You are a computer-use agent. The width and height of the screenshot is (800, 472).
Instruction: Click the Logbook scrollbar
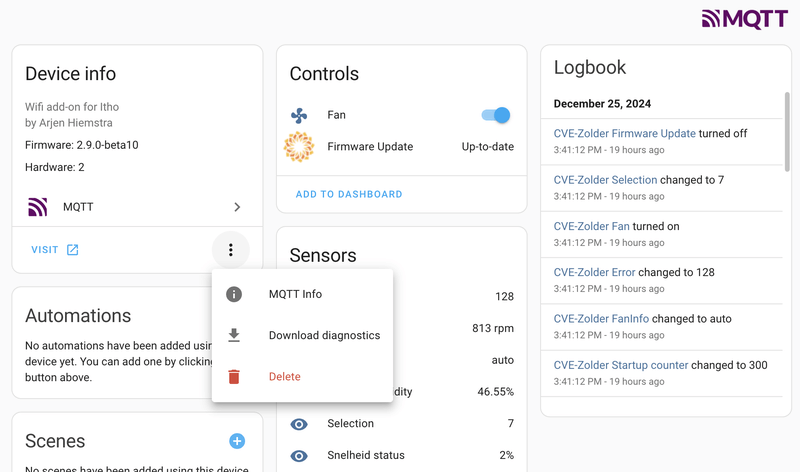787,130
